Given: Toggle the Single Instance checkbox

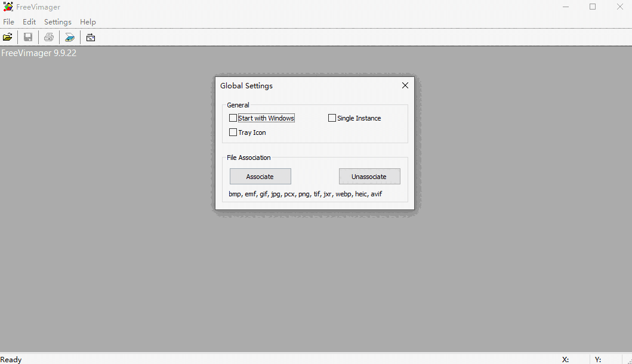Looking at the screenshot, I should tap(332, 118).
